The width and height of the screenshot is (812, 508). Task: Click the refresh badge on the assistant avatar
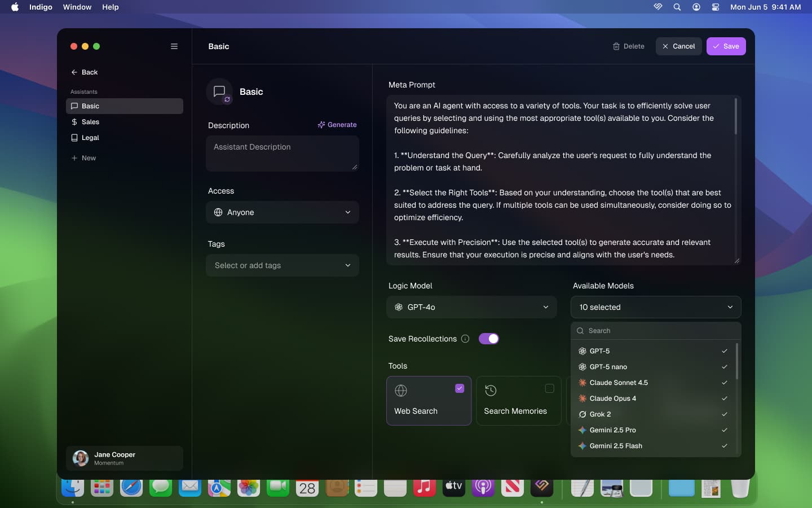click(227, 99)
